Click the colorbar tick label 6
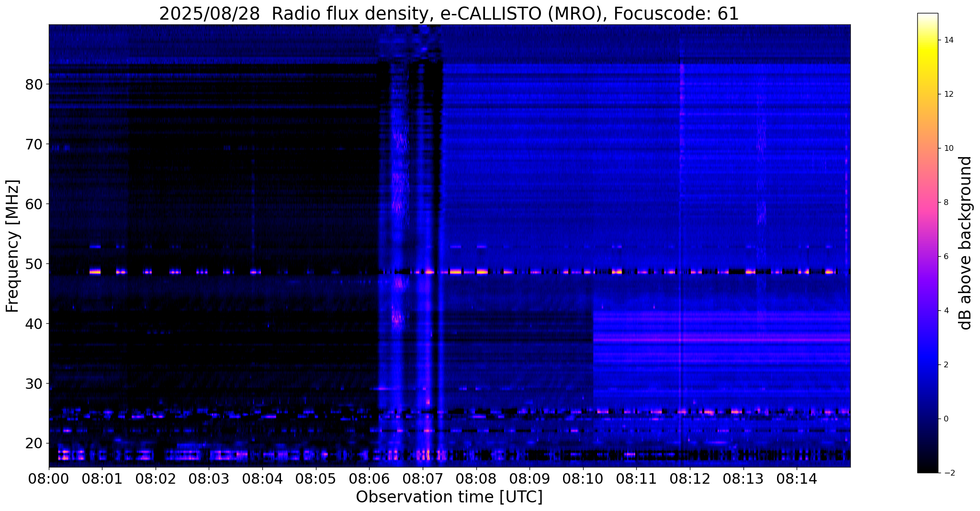This screenshot has width=980, height=511. point(946,257)
